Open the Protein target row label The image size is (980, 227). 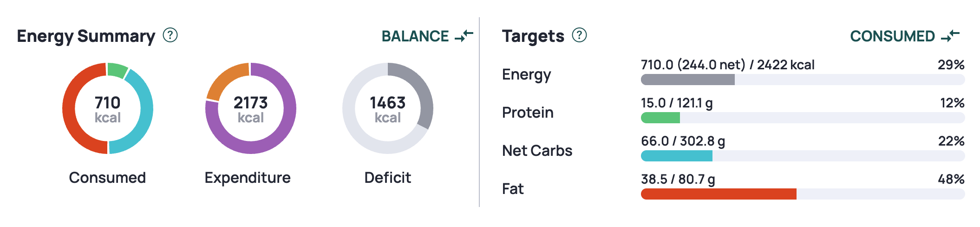click(528, 113)
